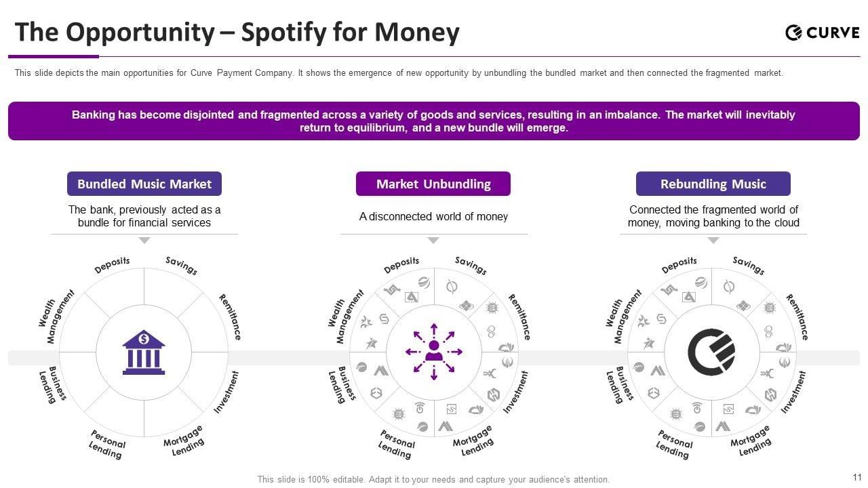The width and height of the screenshot is (868, 488).
Task: Click the purple banner about fragmented banking
Action: coord(433,121)
